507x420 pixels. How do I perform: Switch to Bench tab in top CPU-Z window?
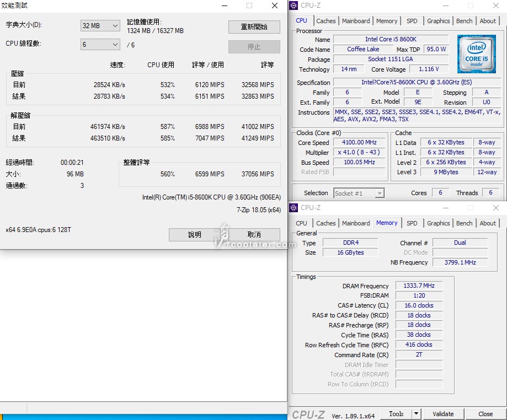[x=465, y=21]
